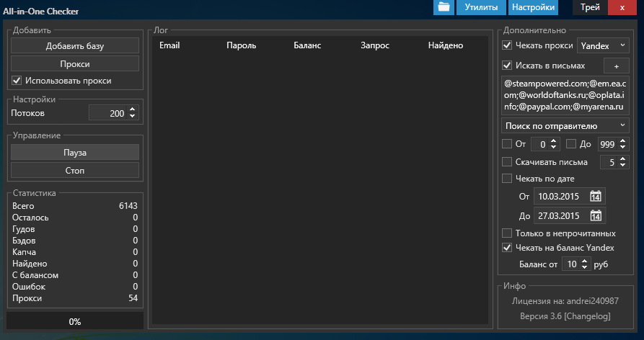Close the All-in-One Checker window
The width and height of the screenshot is (644, 340).
coord(622,7)
